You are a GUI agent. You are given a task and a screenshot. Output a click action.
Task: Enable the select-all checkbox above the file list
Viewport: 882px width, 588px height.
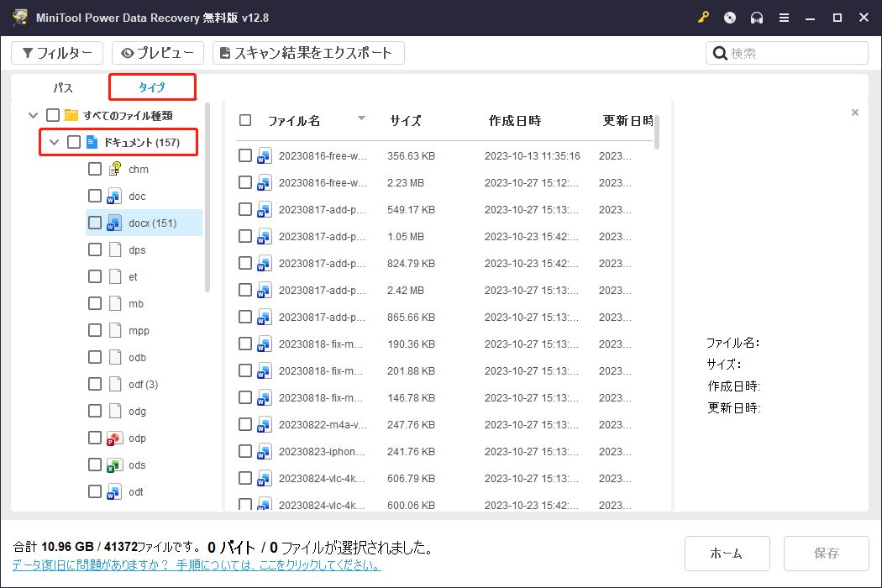(245, 120)
